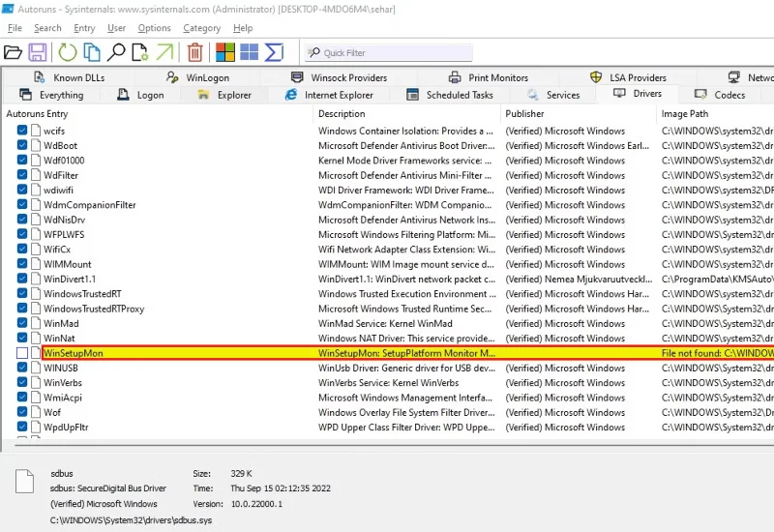Switch to the Explorer tab

point(224,95)
